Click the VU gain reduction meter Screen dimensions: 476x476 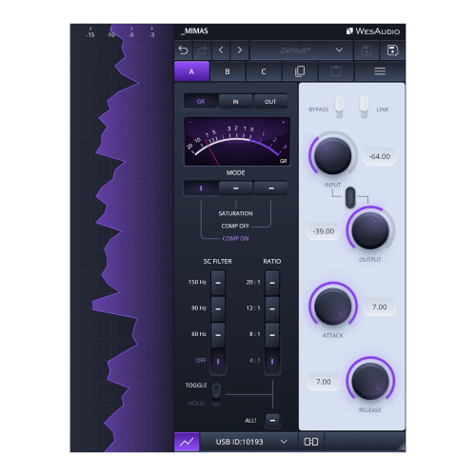(x=237, y=142)
